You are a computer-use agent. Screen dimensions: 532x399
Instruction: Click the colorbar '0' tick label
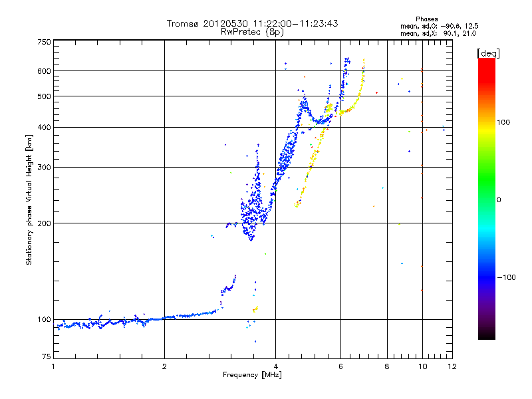(499, 200)
